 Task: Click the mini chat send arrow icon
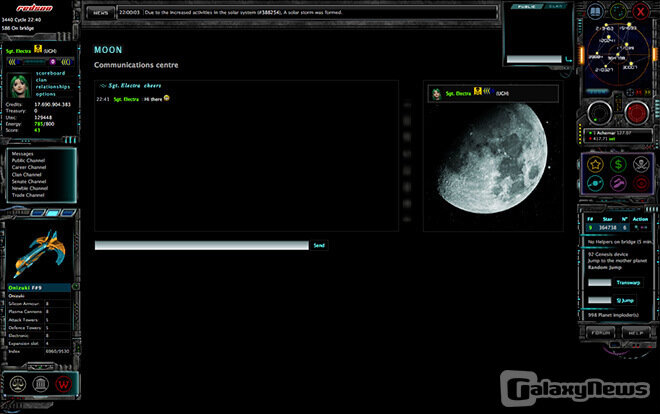point(568,59)
